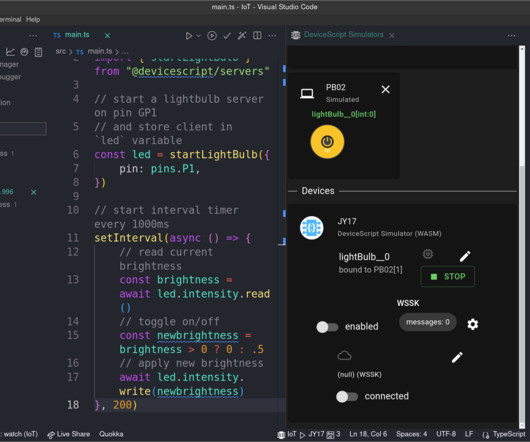Click the document list icon in sidebar toolbar

(39, 52)
